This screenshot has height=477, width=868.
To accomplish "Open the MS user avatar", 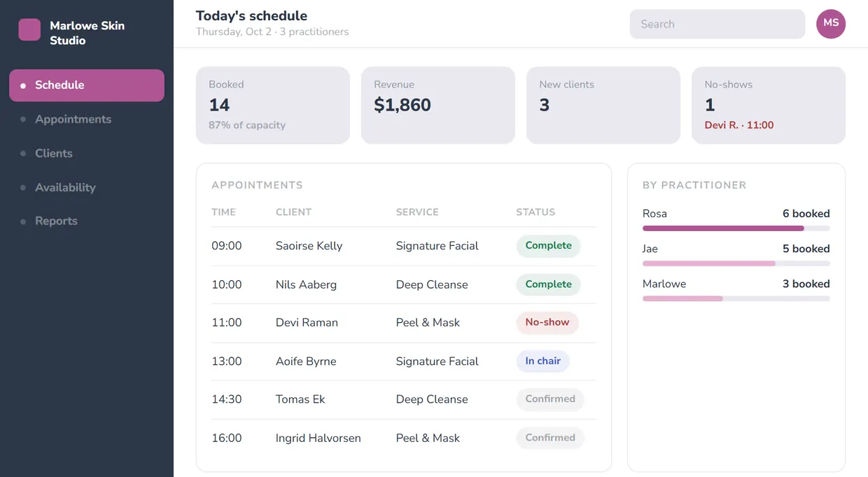I will 831,24.
